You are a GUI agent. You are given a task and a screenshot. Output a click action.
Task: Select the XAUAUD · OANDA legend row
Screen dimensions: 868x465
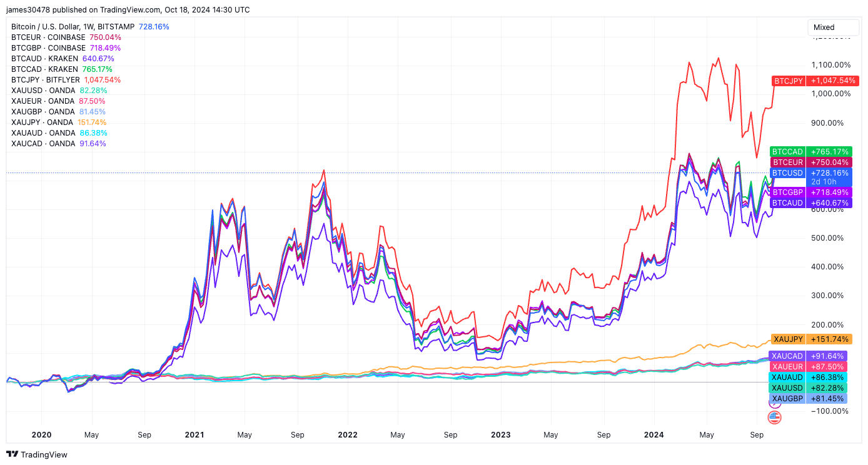pyautogui.click(x=59, y=133)
